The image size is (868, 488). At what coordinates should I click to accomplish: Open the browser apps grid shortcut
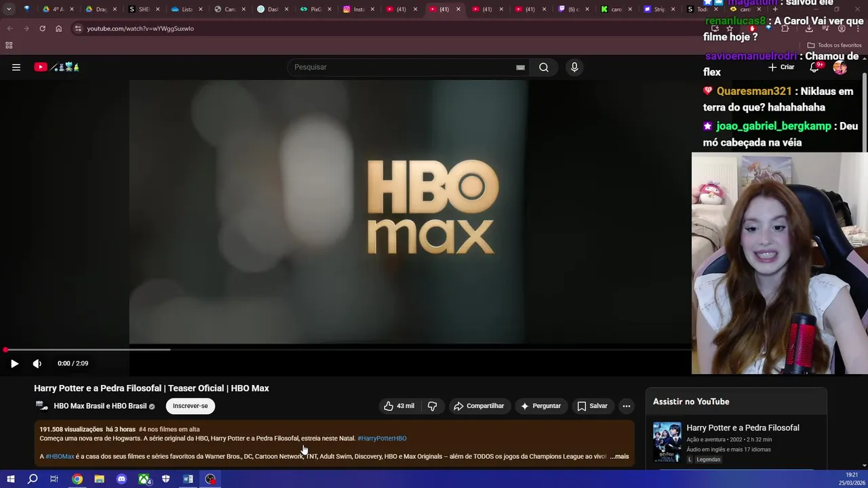coord(9,45)
